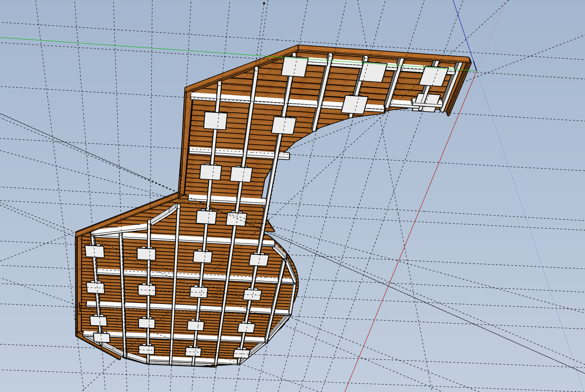585x392 pixels.
Task: Select the short beam stub protruding past curved edge
Action: (x=283, y=156)
